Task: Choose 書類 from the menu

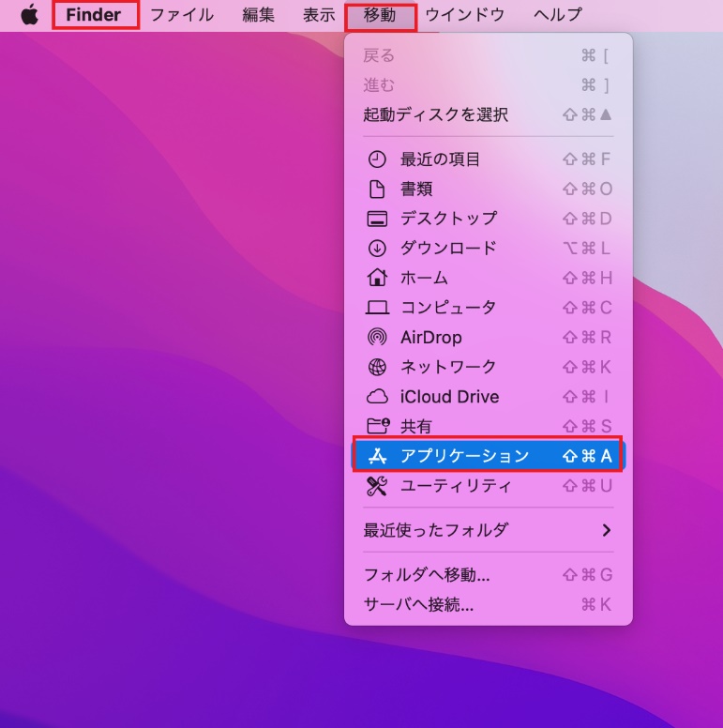Action: coord(488,189)
